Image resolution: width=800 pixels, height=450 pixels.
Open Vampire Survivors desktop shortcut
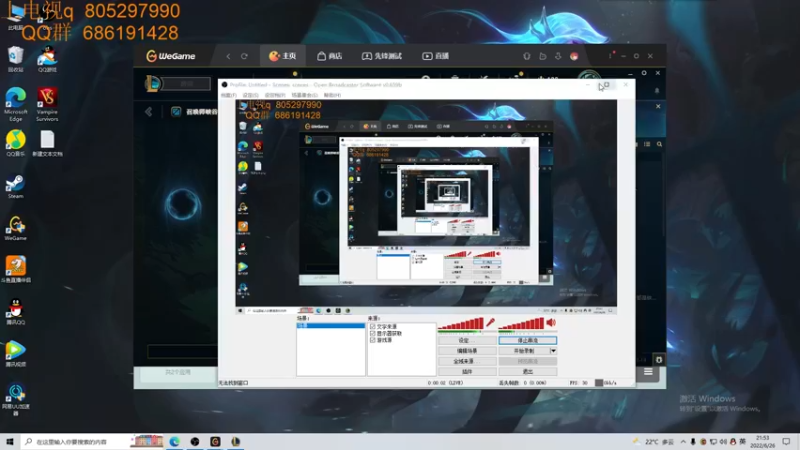point(47,105)
